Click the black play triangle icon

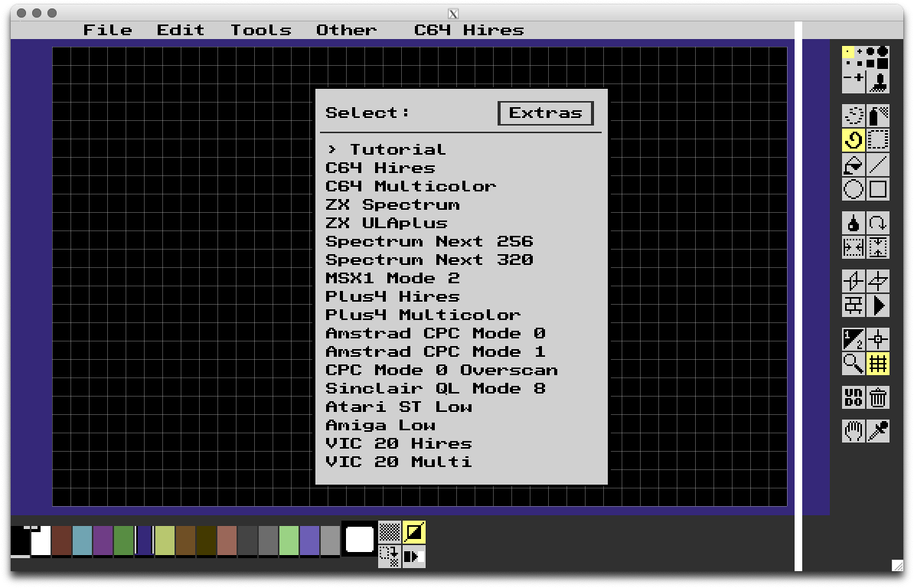pos(878,305)
